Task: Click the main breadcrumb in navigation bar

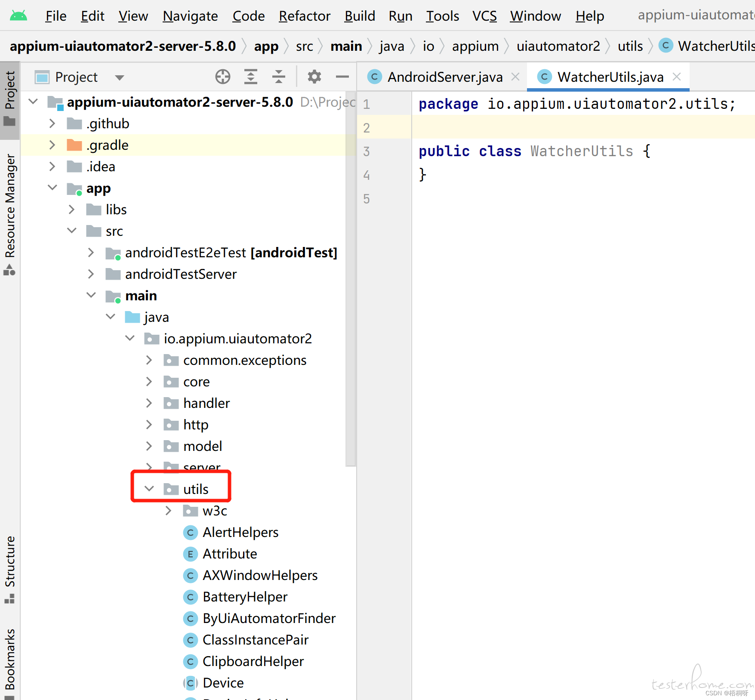Action: 346,46
